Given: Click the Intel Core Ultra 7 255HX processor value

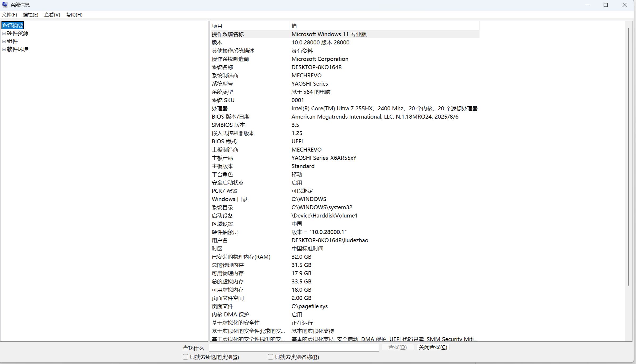Looking at the screenshot, I should (x=384, y=108).
